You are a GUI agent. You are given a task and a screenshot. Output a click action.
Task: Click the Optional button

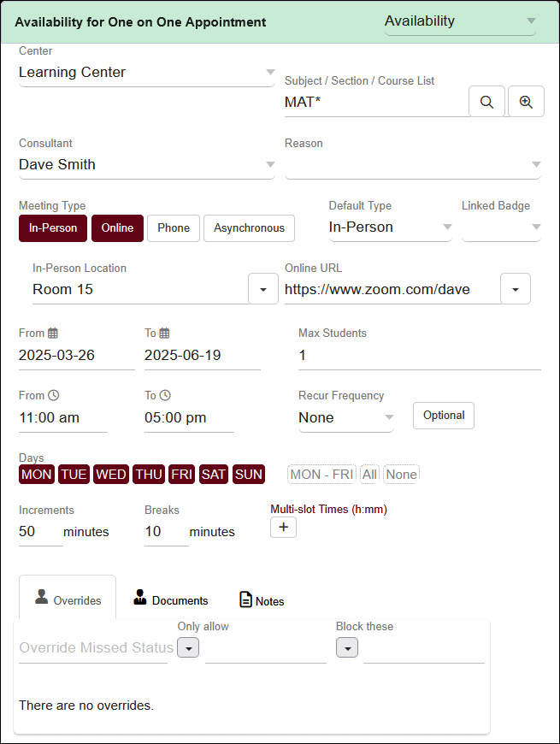[x=444, y=416]
